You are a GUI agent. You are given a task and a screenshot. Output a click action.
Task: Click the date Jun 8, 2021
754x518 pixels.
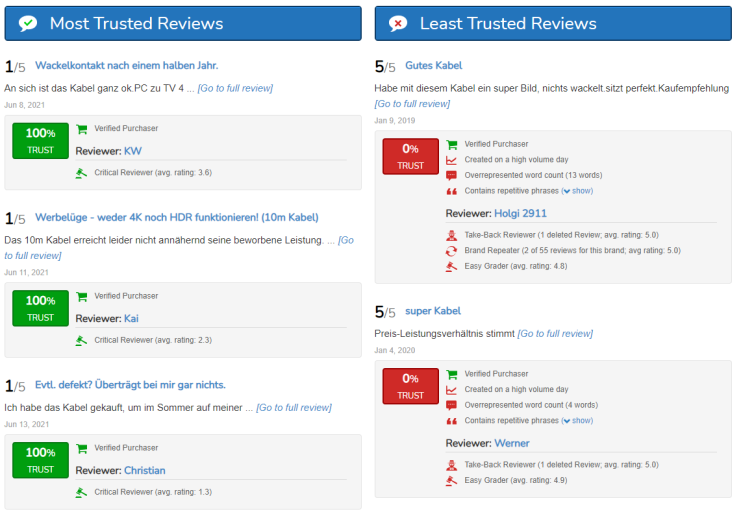pyautogui.click(x=25, y=105)
